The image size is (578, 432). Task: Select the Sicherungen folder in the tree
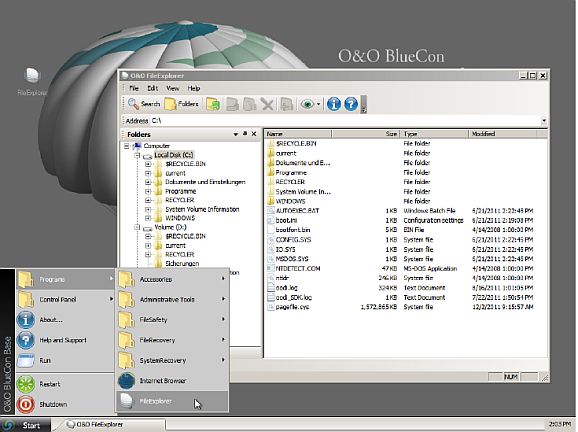click(182, 264)
